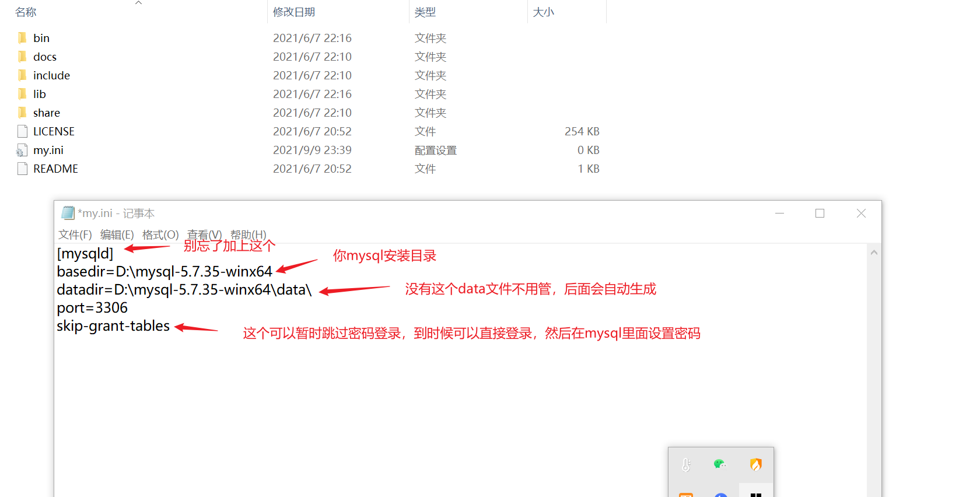Viewport: 980px width, 497px height.
Task: Click the Notepad scrollbar up arrow
Action: [x=874, y=253]
